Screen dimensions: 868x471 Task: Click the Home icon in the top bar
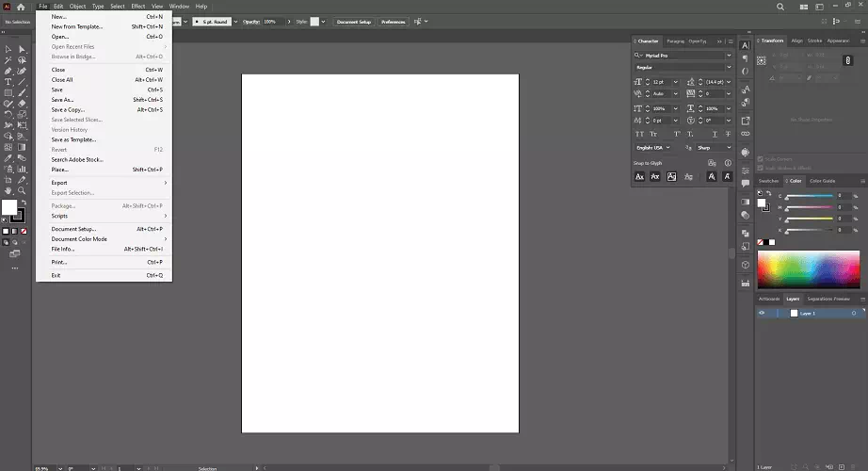(x=21, y=7)
